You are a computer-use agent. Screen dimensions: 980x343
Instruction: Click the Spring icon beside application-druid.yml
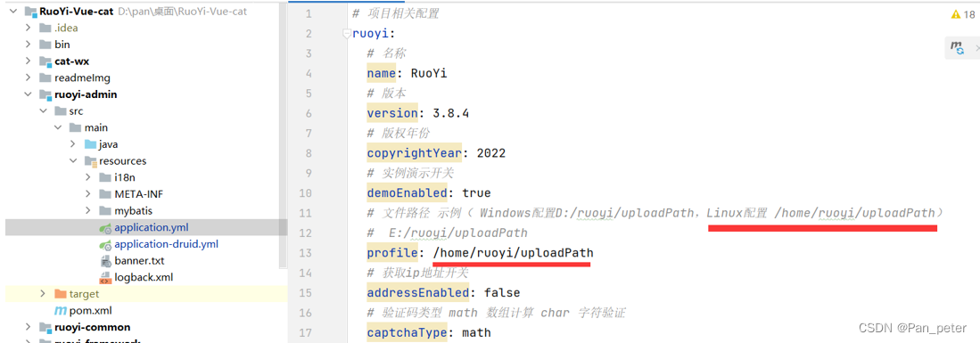click(x=105, y=244)
